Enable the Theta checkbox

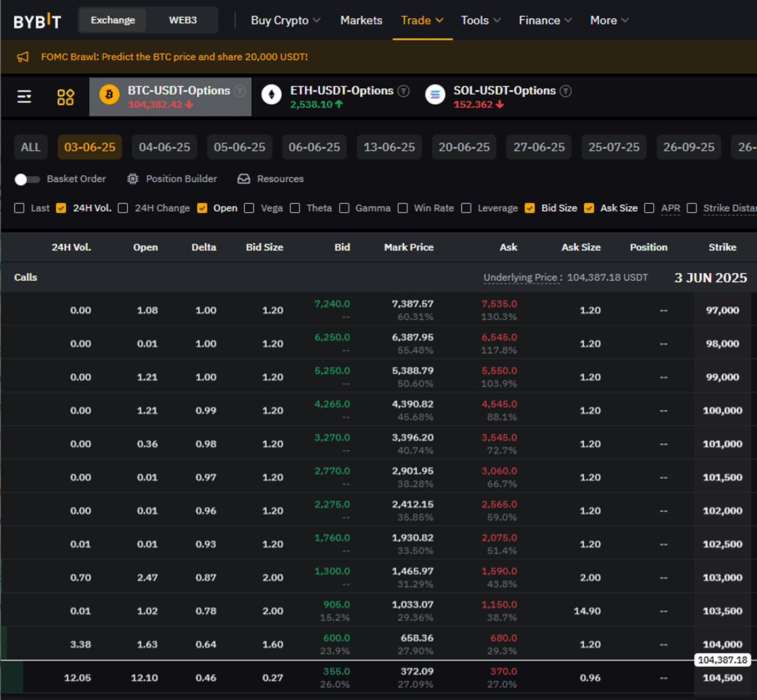(x=295, y=208)
